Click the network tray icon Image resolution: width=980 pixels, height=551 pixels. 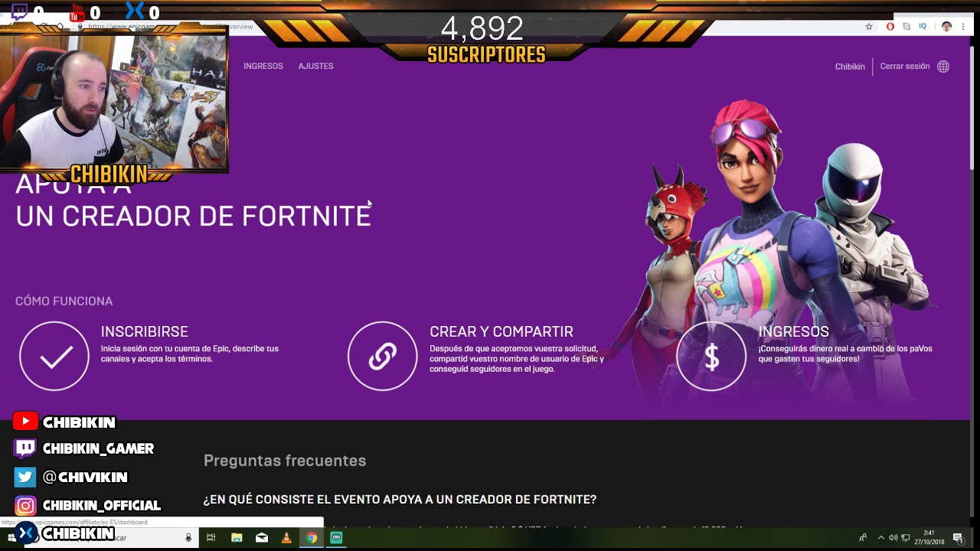click(x=906, y=538)
